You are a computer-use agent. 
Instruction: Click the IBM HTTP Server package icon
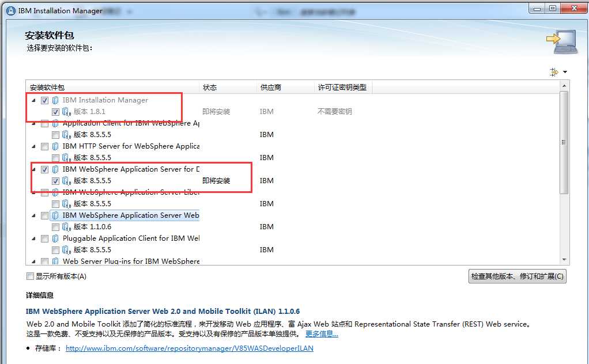(55, 146)
